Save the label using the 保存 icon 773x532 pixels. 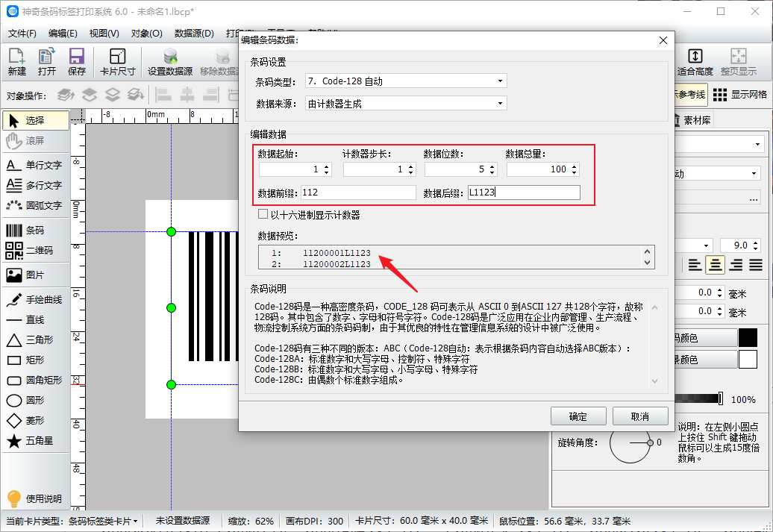[x=77, y=62]
